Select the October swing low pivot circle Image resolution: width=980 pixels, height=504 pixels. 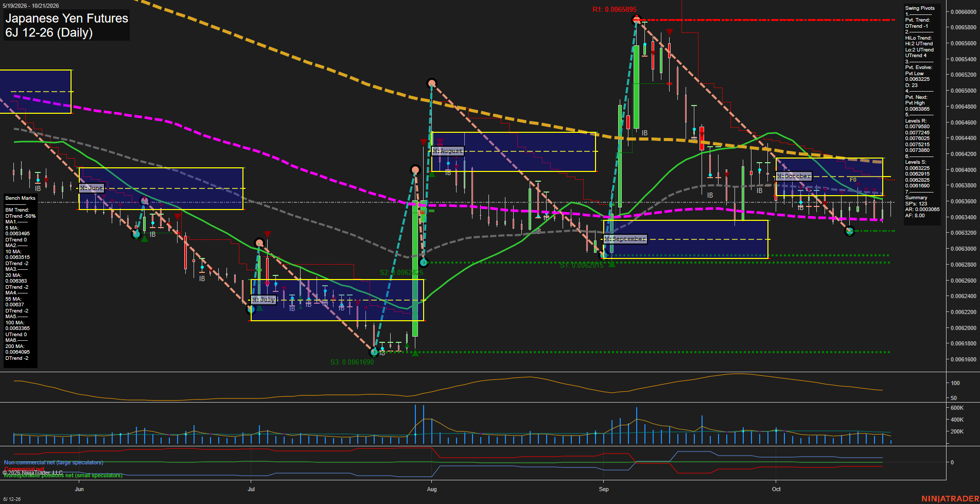[850, 231]
